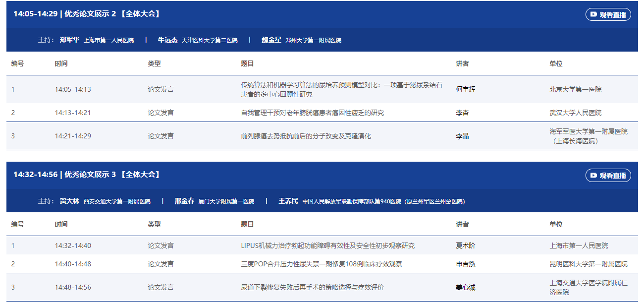The image size is (644, 307).
Task: Click 论文发言 type in 姜心诚 row
Action: click(x=161, y=287)
